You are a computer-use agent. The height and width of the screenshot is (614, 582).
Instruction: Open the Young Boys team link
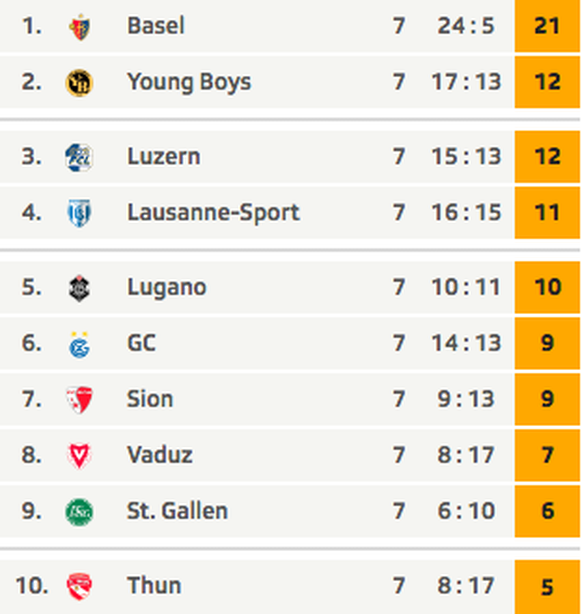[x=189, y=83]
